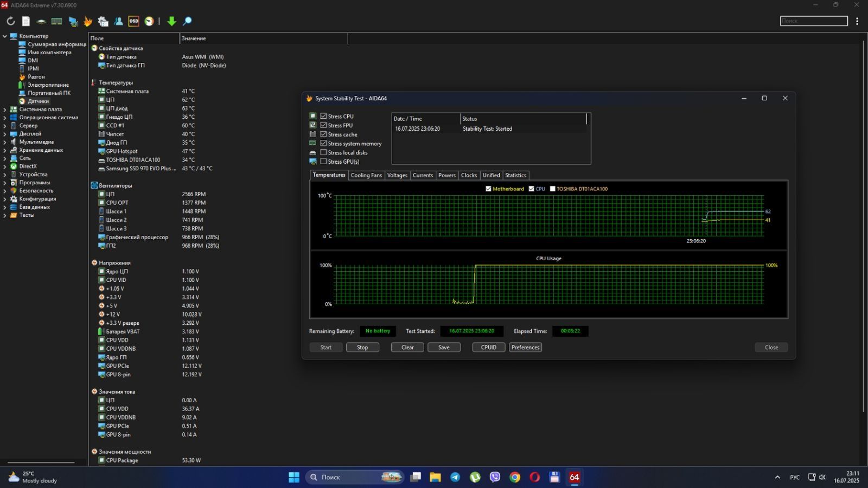Viewport: 868px width, 488px height.
Task: Open the CPU chip toolbar icon
Action: [x=41, y=21]
